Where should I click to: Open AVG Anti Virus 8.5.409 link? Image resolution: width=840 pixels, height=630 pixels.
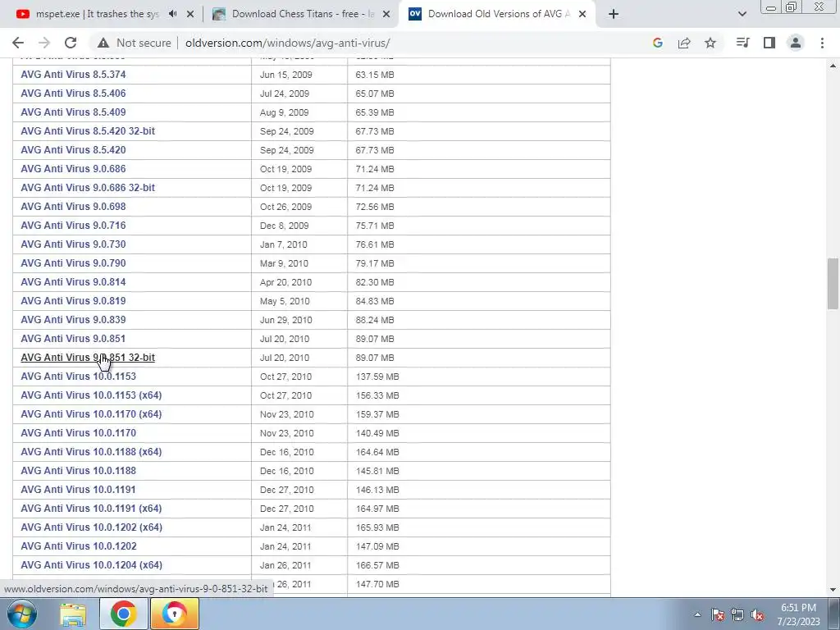73,112
